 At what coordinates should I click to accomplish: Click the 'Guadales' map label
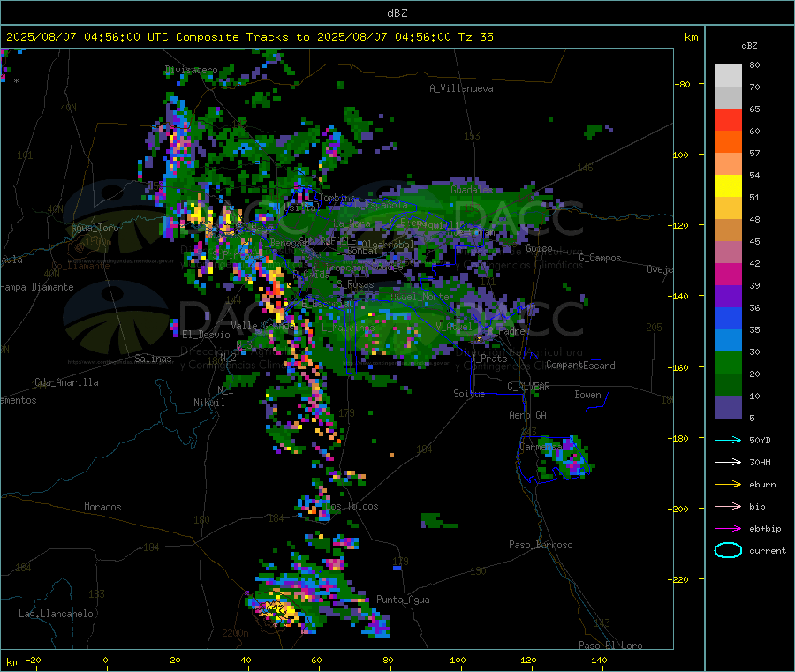[x=472, y=190]
